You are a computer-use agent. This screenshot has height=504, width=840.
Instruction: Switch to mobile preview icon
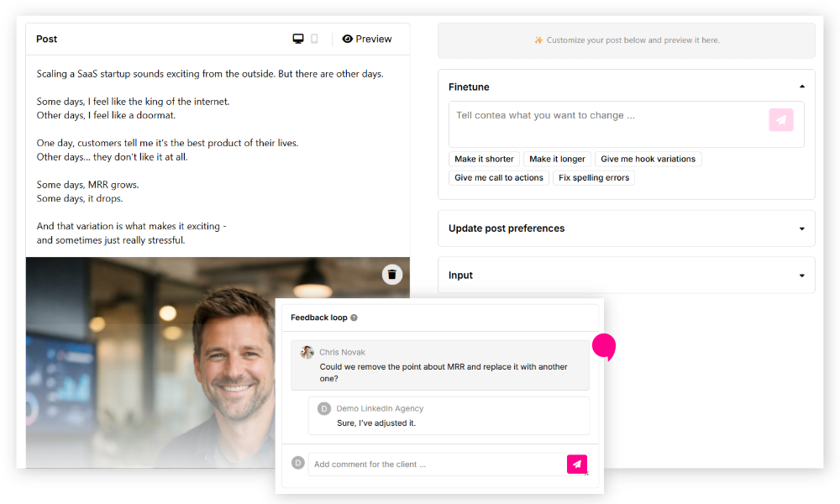[314, 39]
